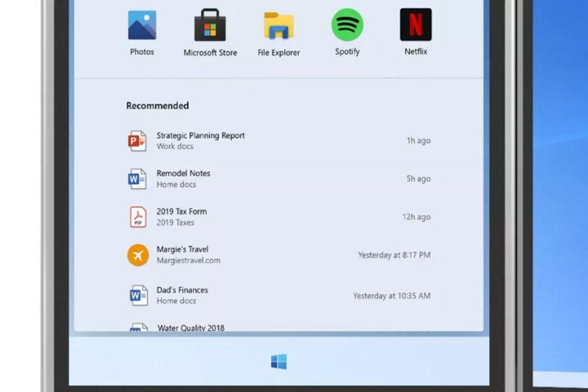Image resolution: width=588 pixels, height=392 pixels.
Task: Open the Strategic Planning Report document
Action: 200,136
